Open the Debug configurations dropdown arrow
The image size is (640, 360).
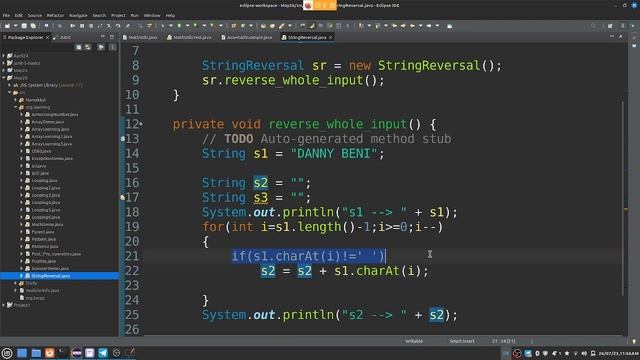(x=171, y=26)
